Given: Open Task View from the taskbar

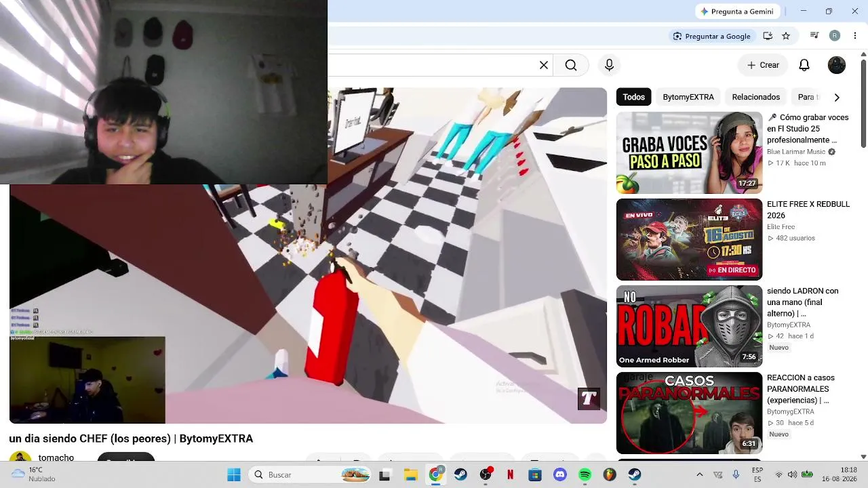Looking at the screenshot, I should pyautogui.click(x=384, y=475).
